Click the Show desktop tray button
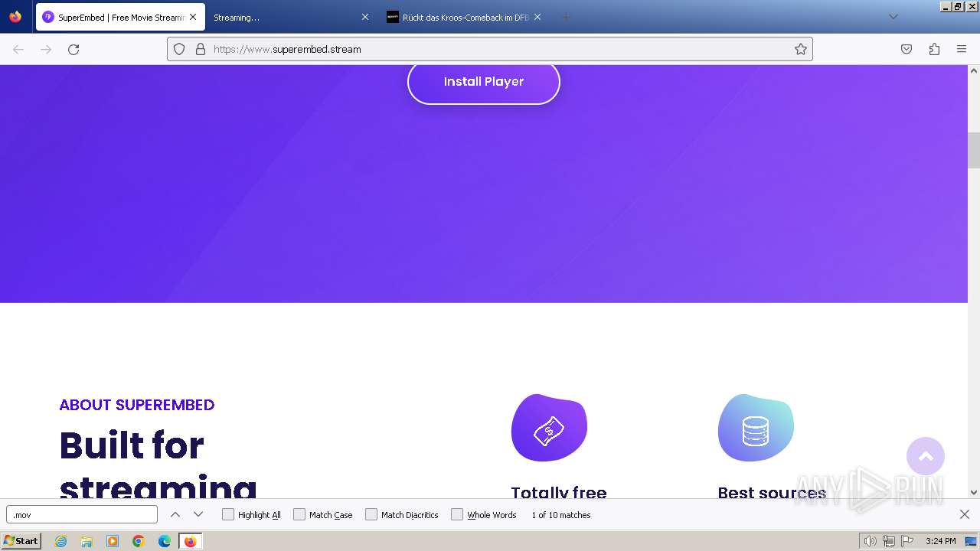Screen dimensions: 980x551 (x=971, y=541)
